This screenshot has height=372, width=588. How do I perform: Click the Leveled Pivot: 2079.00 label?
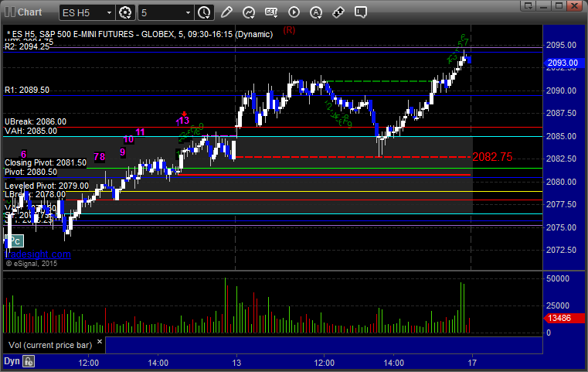click(46, 186)
